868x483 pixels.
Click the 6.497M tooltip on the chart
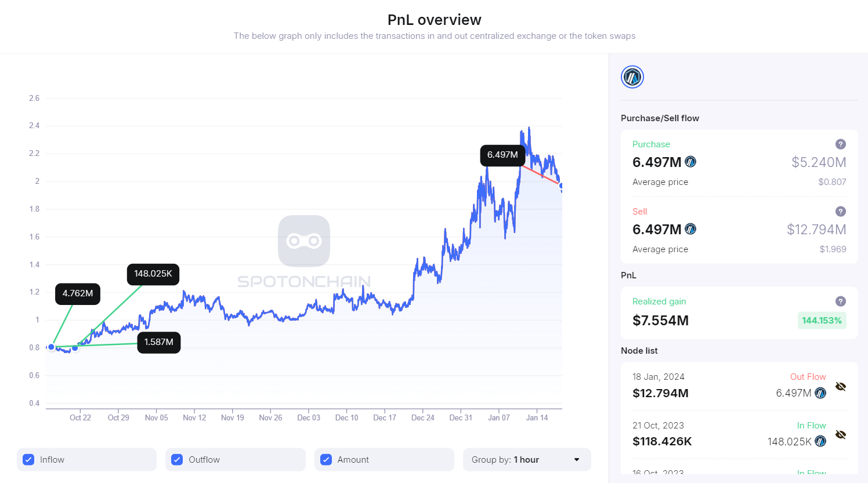[502, 155]
